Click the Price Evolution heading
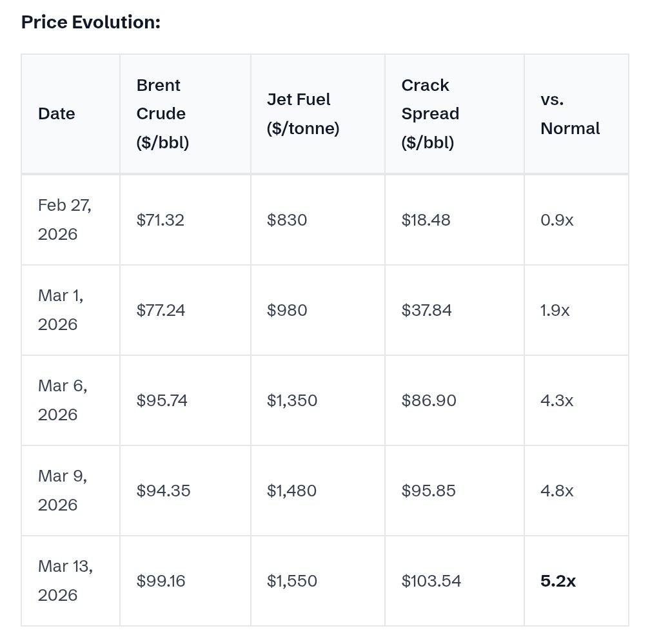 pos(91,22)
